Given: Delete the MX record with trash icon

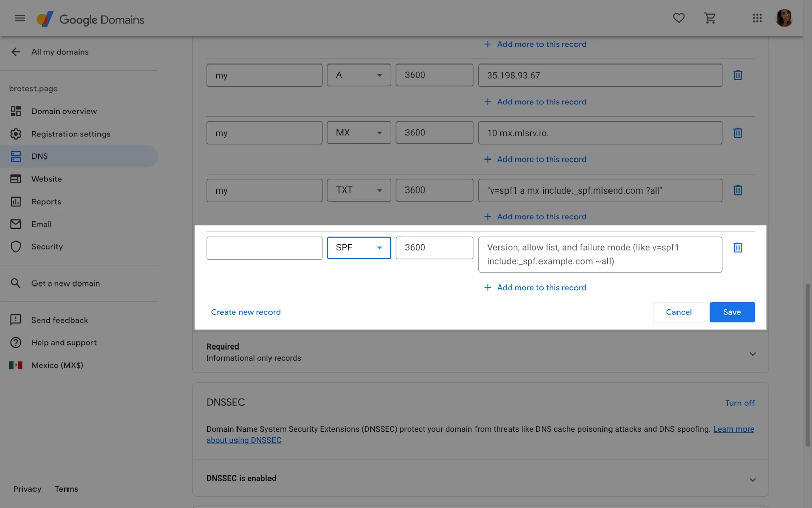Looking at the screenshot, I should 738,133.
